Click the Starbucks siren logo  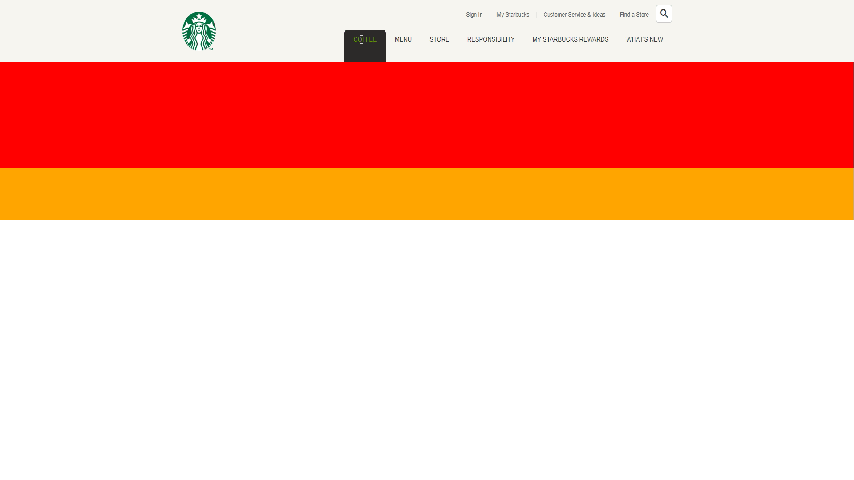199,31
